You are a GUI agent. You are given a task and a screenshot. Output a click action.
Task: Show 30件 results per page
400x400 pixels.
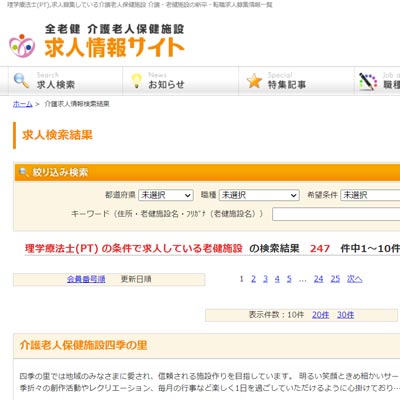[x=345, y=315]
